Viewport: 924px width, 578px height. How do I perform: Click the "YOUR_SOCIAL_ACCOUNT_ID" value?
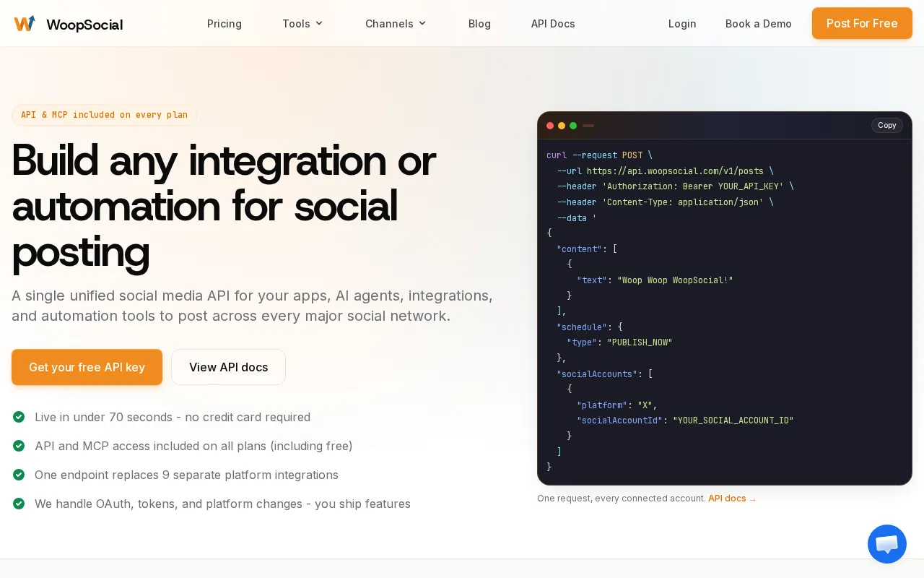click(733, 420)
